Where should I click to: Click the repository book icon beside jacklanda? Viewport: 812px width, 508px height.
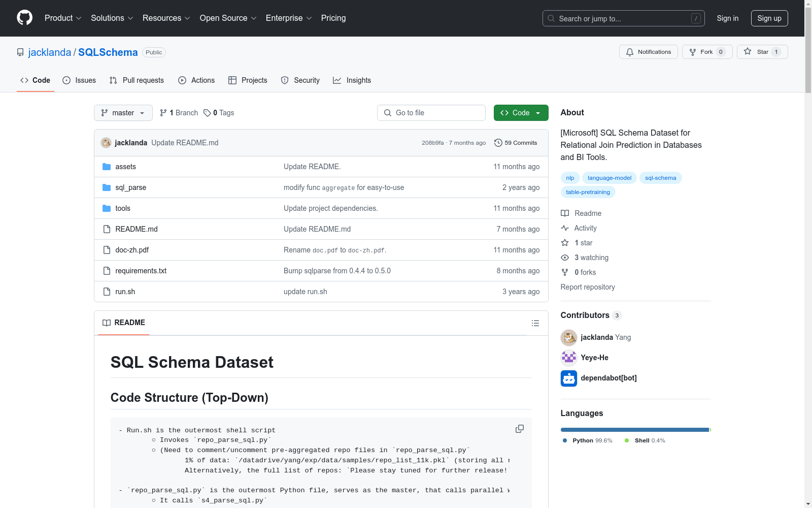(20, 52)
